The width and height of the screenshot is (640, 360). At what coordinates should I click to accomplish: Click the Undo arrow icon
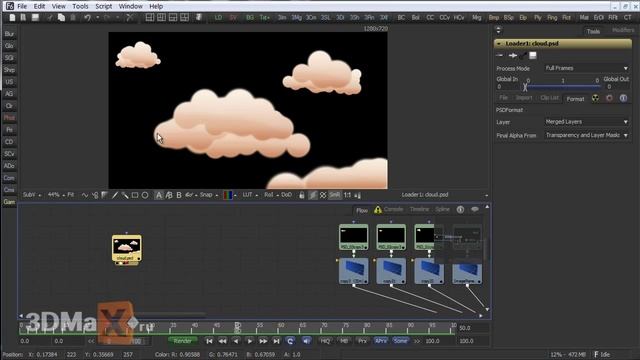pos(87,18)
